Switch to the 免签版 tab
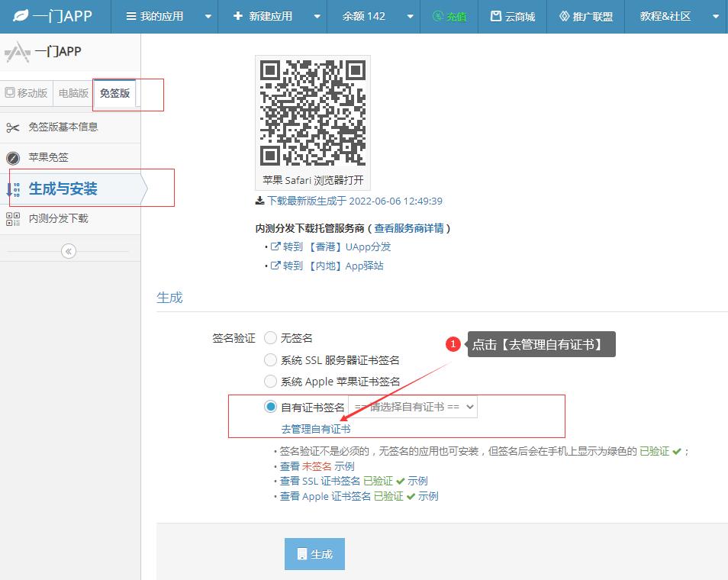This screenshot has height=580, width=728. click(114, 93)
